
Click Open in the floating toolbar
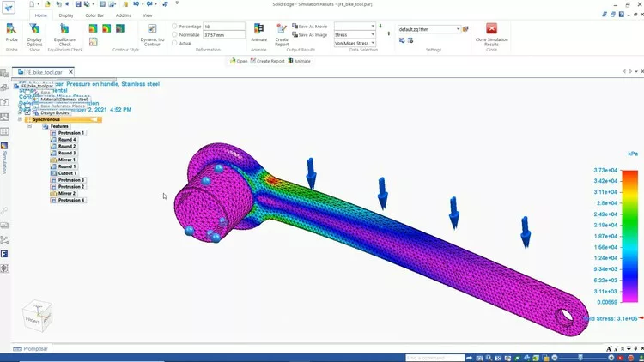(x=239, y=61)
